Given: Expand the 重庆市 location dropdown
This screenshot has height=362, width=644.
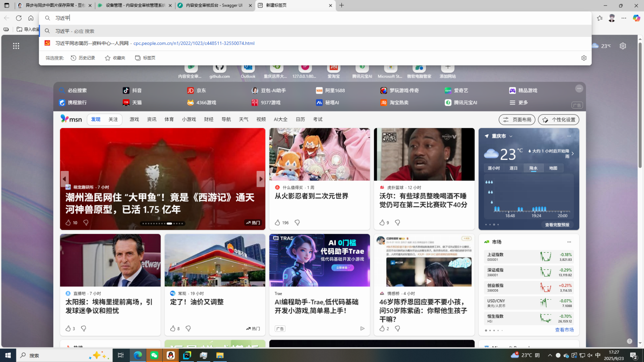Looking at the screenshot, I should click(x=511, y=136).
